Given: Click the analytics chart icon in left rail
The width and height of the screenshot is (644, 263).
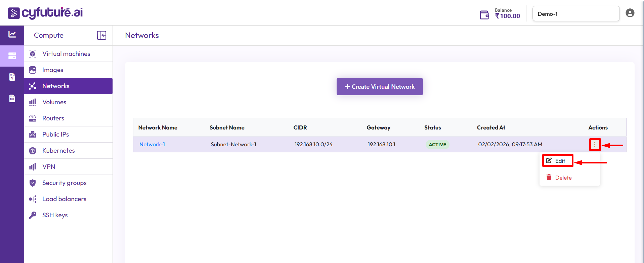Looking at the screenshot, I should (12, 34).
